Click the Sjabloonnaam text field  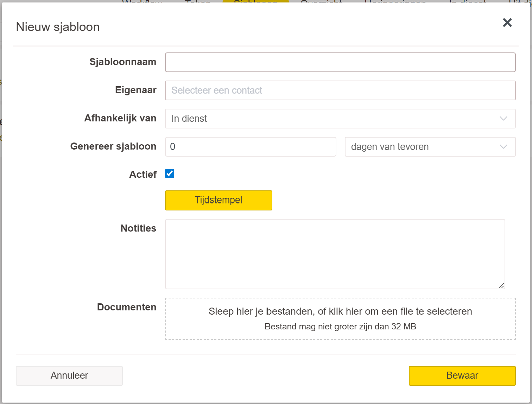tap(340, 62)
